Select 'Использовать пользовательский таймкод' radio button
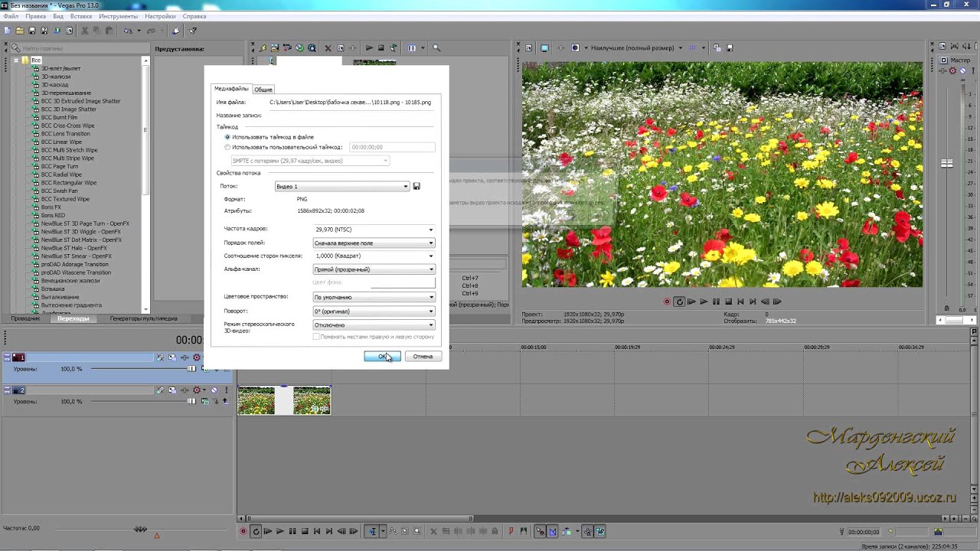This screenshot has height=551, width=980. coord(227,147)
